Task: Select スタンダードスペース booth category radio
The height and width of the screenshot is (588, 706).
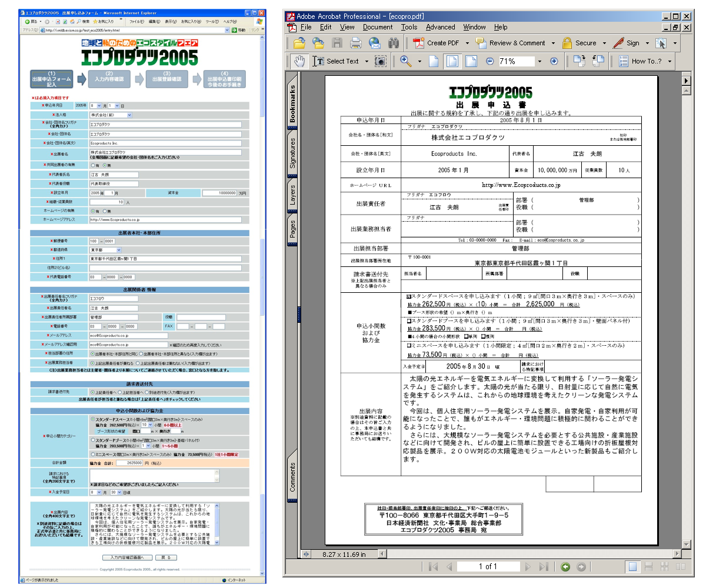Action: coord(92,419)
